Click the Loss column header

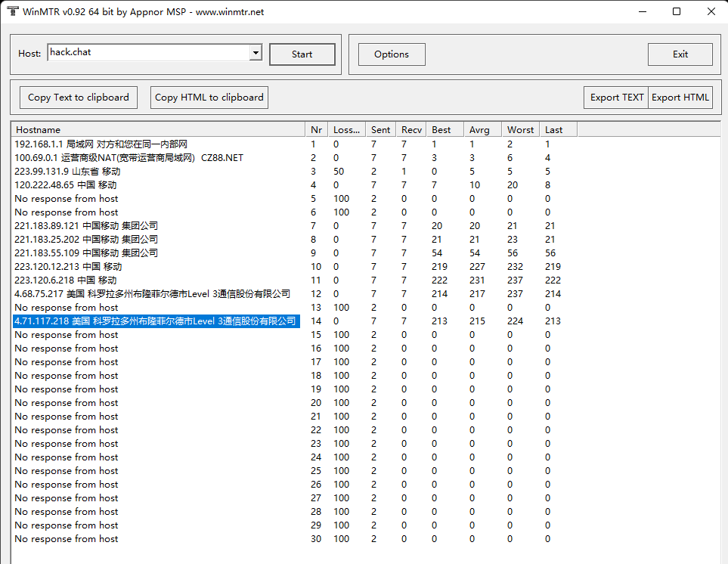pyautogui.click(x=346, y=130)
